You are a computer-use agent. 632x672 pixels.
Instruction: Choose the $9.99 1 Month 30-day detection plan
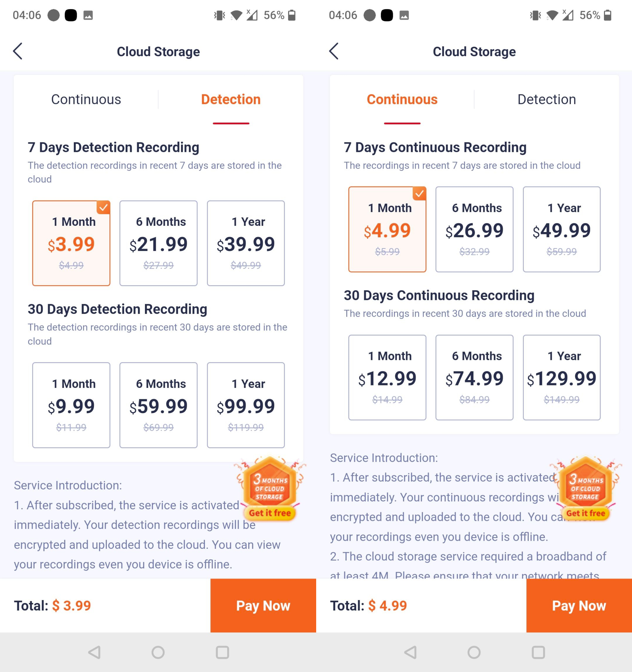71,405
